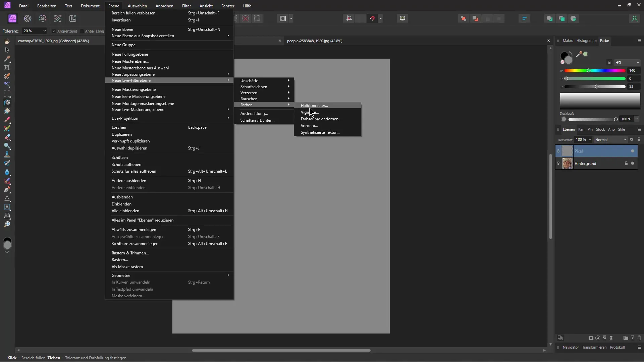Expand the Neue Anpassungsebene submenu
This screenshot has width=644, height=362.
pyautogui.click(x=169, y=74)
